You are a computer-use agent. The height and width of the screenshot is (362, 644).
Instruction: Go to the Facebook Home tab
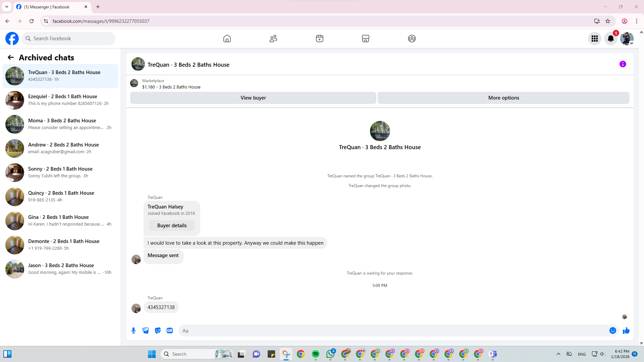pos(227,39)
